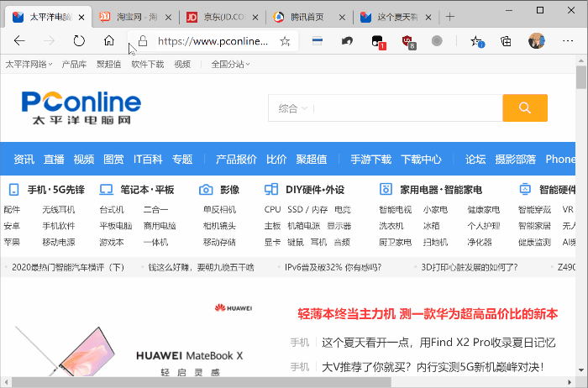The image size is (588, 388).
Task: Open the Collections icon
Action: 506,41
